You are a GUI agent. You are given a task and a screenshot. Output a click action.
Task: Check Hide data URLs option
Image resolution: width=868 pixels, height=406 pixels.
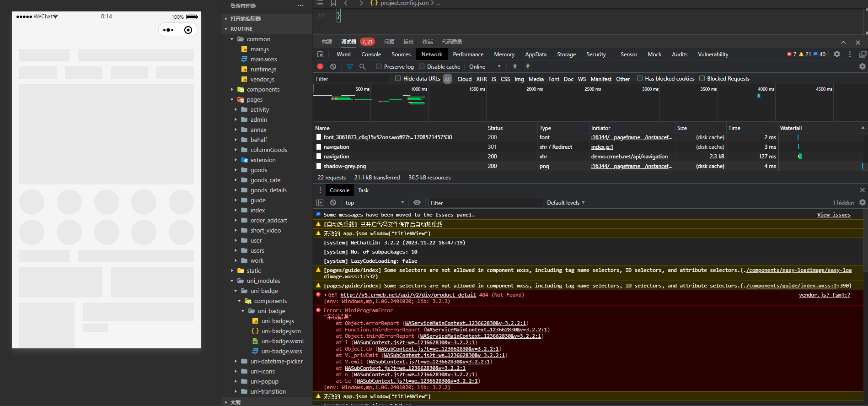(398, 78)
